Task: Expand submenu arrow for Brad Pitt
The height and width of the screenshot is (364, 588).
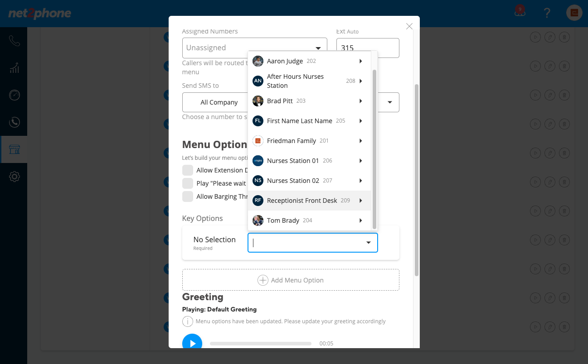Action: tap(360, 101)
